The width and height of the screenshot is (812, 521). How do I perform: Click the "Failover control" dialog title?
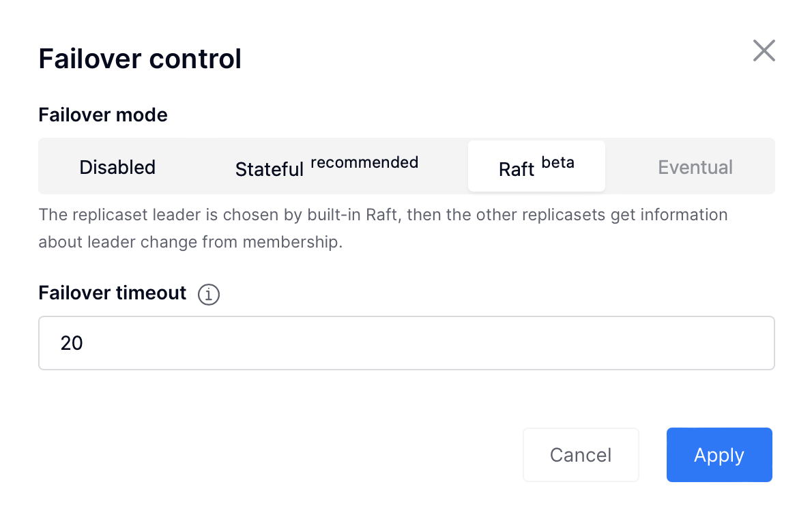(x=140, y=59)
